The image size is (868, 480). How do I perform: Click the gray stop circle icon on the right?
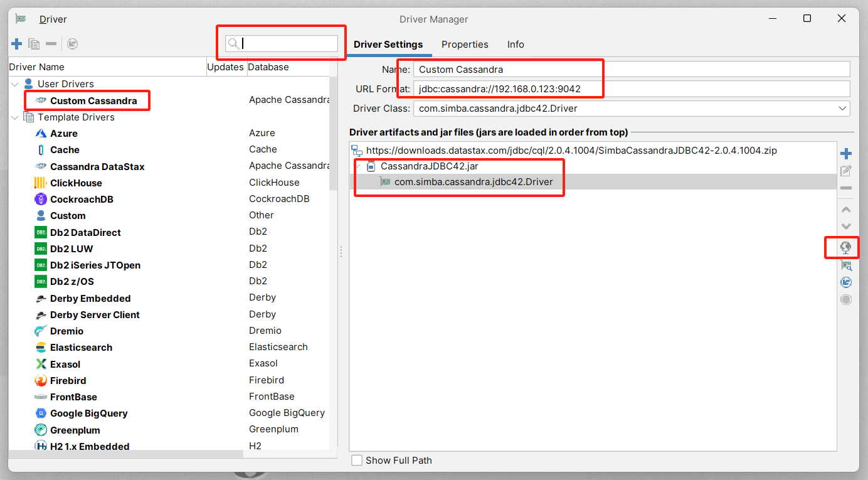tap(846, 299)
